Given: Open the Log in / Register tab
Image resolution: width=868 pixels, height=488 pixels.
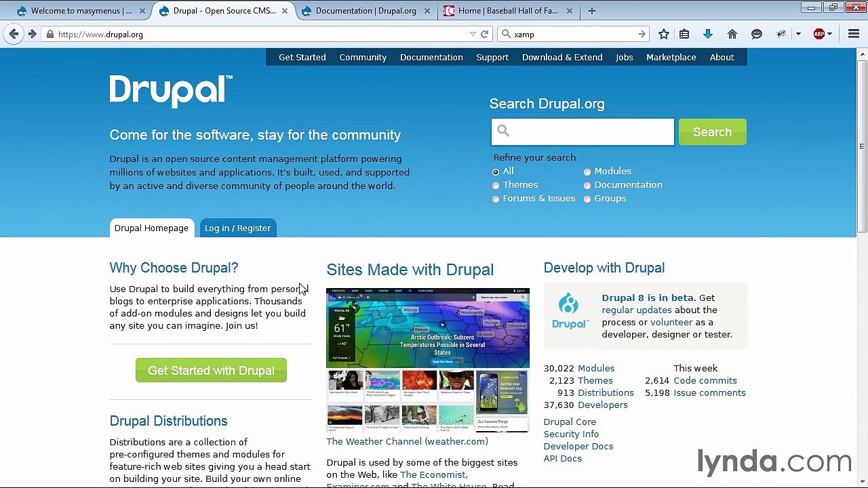Looking at the screenshot, I should tap(237, 228).
